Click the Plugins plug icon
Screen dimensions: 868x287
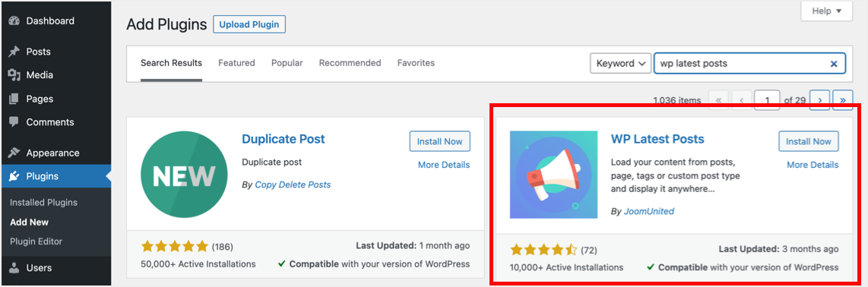(14, 176)
